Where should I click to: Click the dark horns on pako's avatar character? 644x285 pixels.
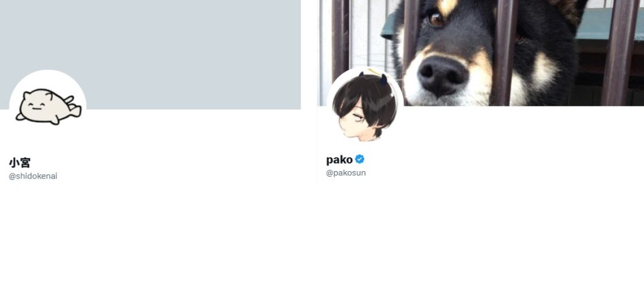[373, 78]
